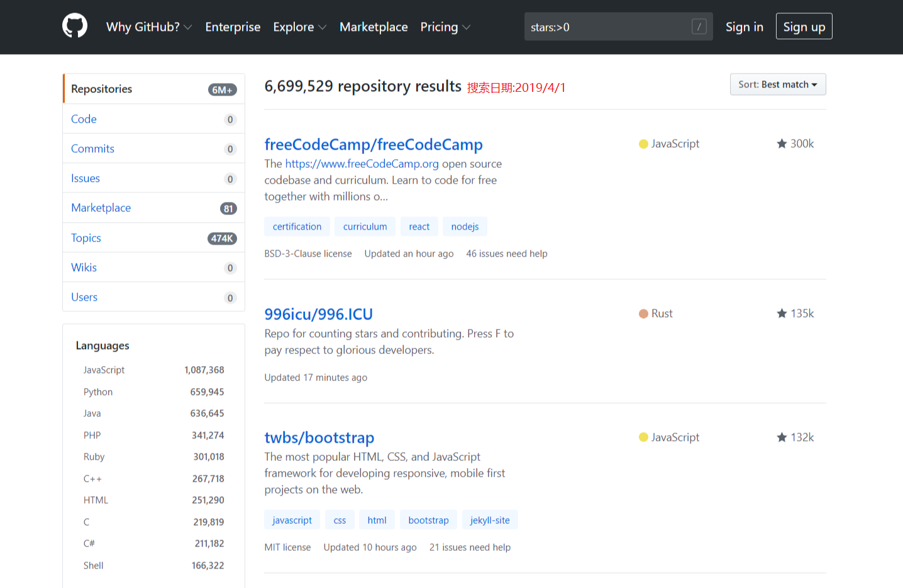The image size is (903, 588).
Task: Follow the https://www.freeCodeCamp.org link
Action: click(362, 164)
